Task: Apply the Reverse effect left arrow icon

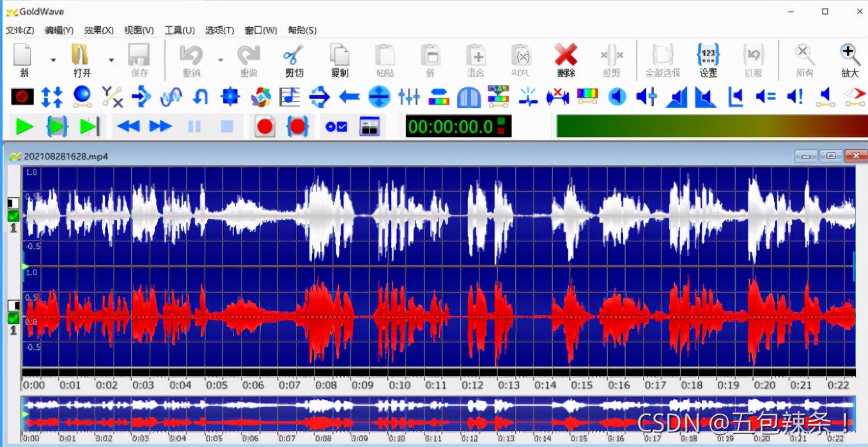Action: (349, 97)
